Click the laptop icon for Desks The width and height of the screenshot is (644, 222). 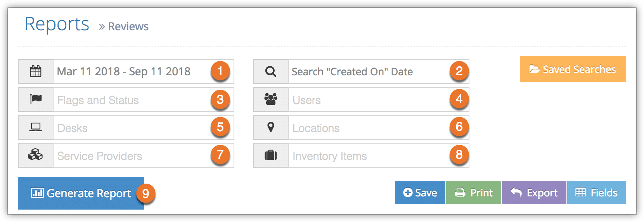tap(36, 127)
